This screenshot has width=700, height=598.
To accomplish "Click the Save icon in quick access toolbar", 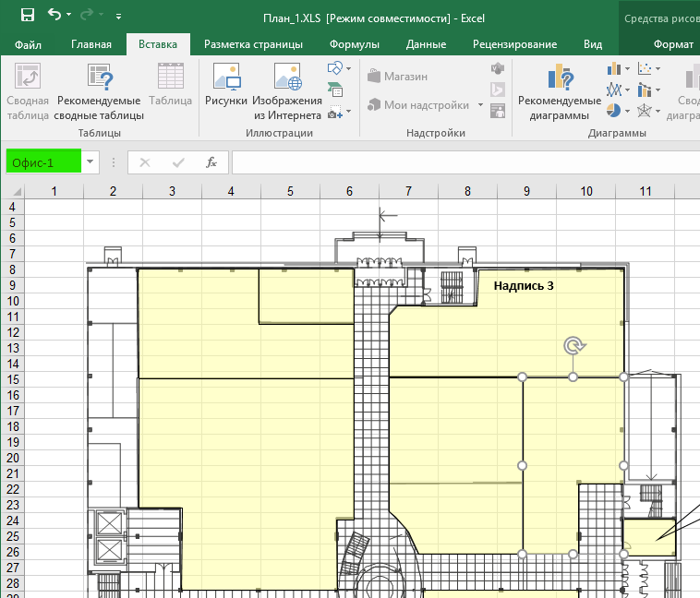I will (27, 16).
